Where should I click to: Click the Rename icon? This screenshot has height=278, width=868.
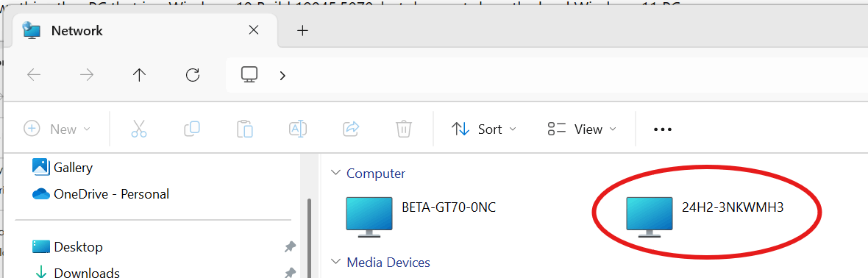pos(298,129)
